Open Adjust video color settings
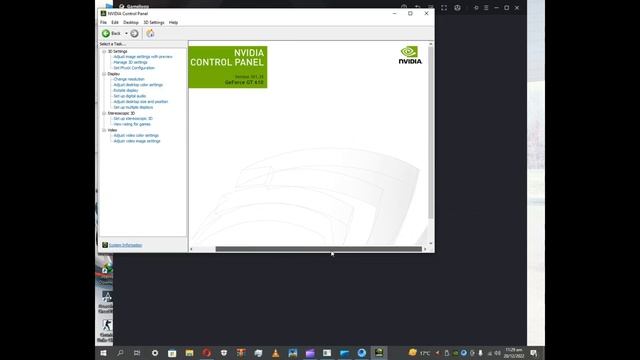Image resolution: width=640 pixels, height=360 pixels. pyautogui.click(x=136, y=136)
